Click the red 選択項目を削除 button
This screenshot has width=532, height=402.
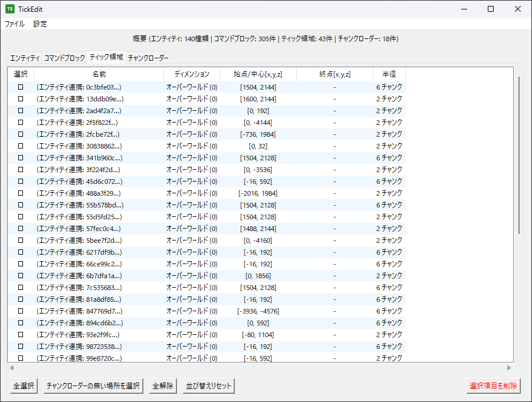493,385
